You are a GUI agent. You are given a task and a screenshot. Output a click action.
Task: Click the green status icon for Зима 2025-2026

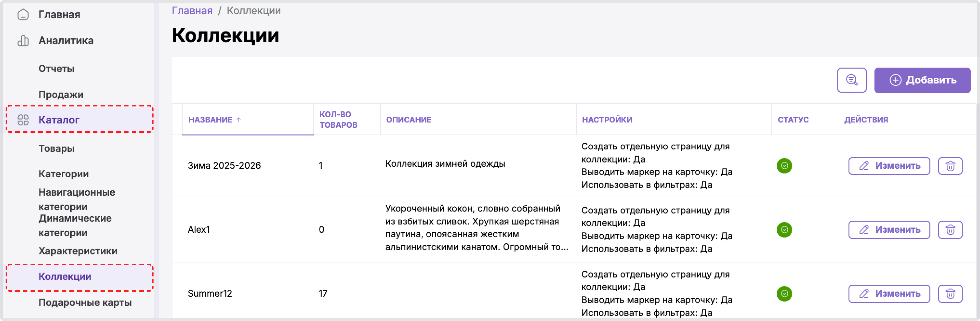(784, 166)
